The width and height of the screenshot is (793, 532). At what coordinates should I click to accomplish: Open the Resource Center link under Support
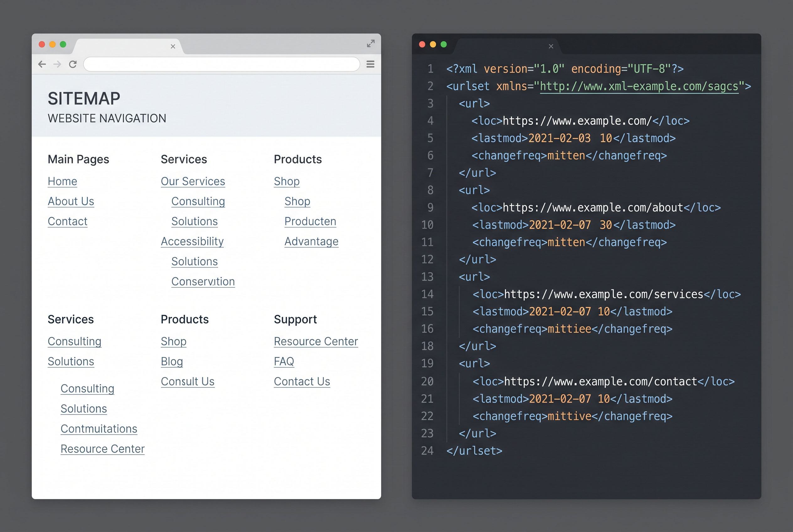coord(316,342)
